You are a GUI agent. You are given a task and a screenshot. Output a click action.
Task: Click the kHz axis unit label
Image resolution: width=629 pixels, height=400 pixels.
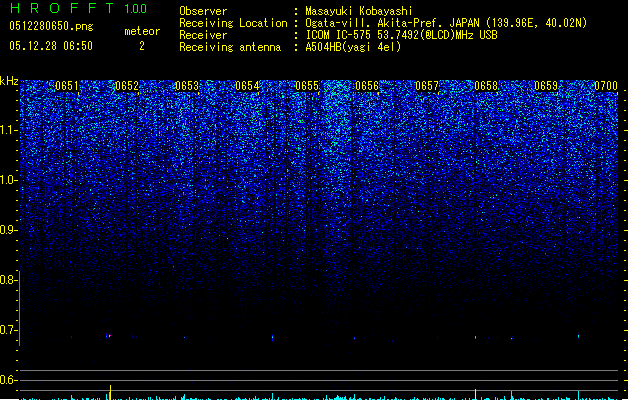(9, 81)
